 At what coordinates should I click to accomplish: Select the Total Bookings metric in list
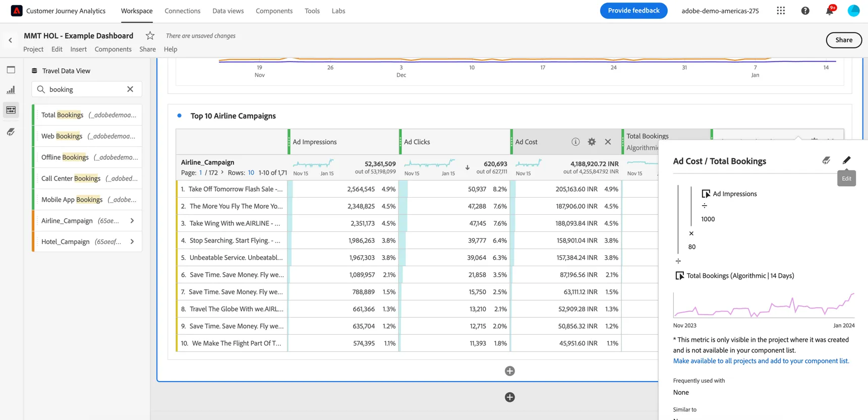(88, 115)
